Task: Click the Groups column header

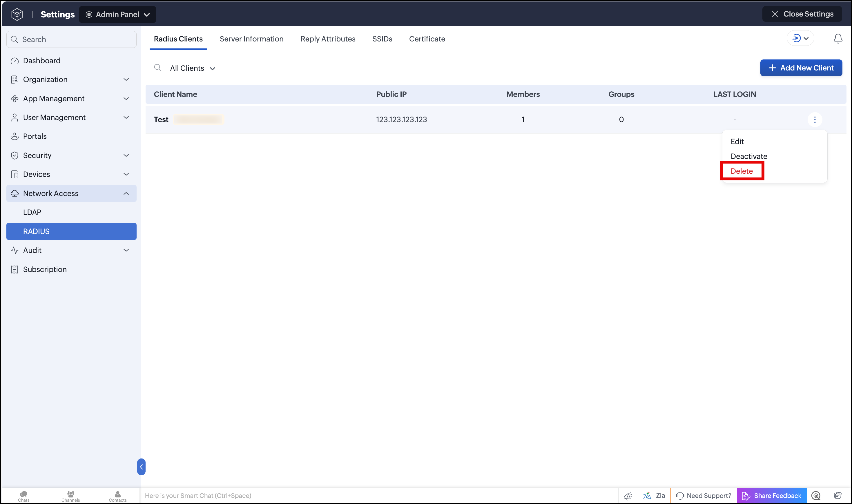Action: (x=621, y=95)
